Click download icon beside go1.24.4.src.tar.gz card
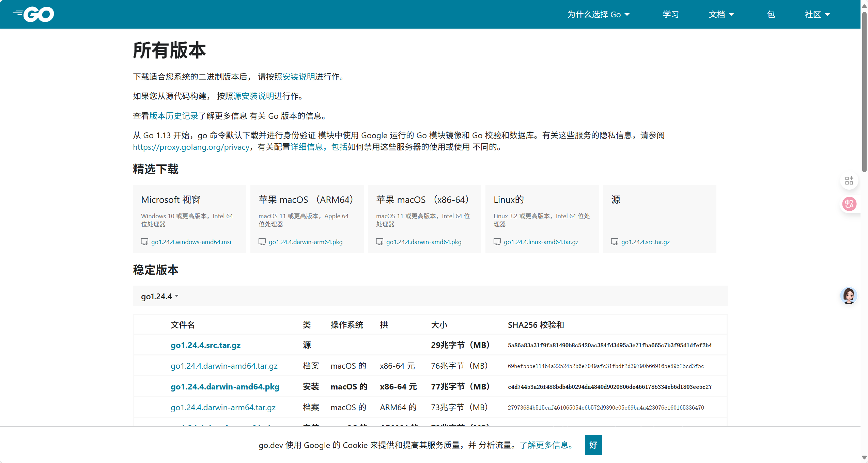Screen dimensions: 868x463 pos(615,242)
